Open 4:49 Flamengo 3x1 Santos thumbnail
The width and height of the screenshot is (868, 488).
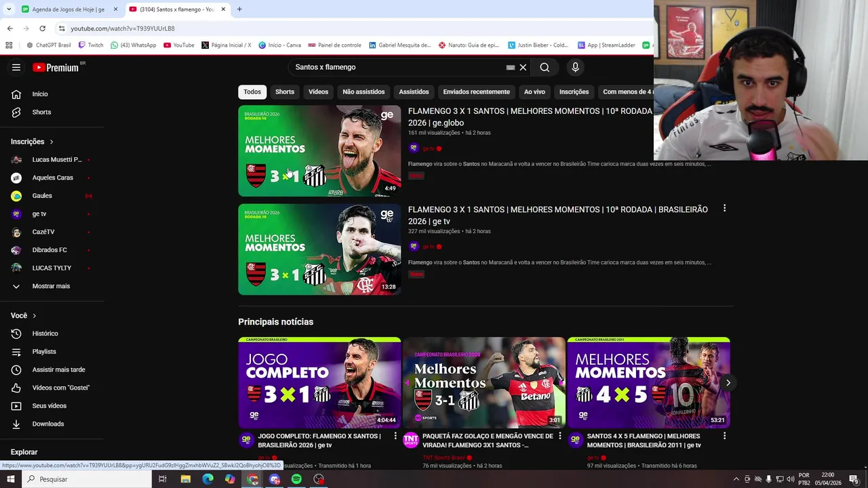pos(319,150)
